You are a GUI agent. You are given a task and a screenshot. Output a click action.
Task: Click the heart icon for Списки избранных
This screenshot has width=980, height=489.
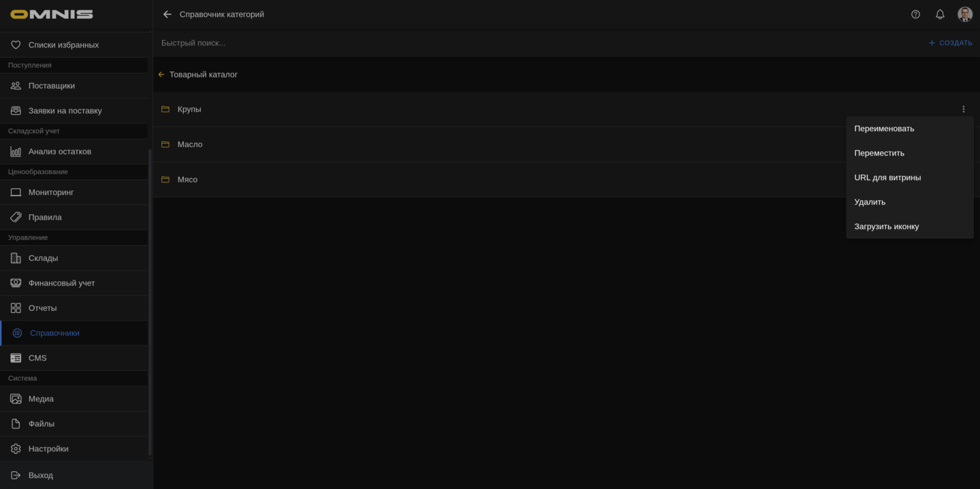16,45
